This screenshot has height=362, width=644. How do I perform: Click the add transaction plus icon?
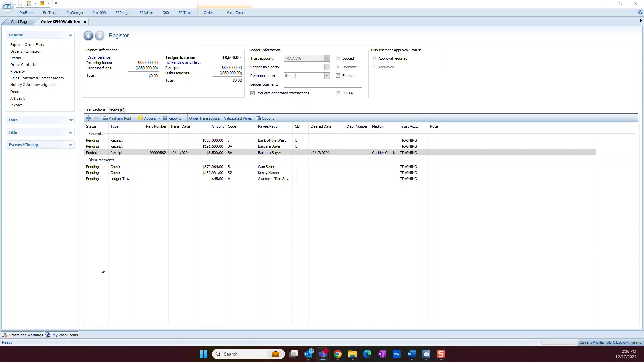pos(89,118)
